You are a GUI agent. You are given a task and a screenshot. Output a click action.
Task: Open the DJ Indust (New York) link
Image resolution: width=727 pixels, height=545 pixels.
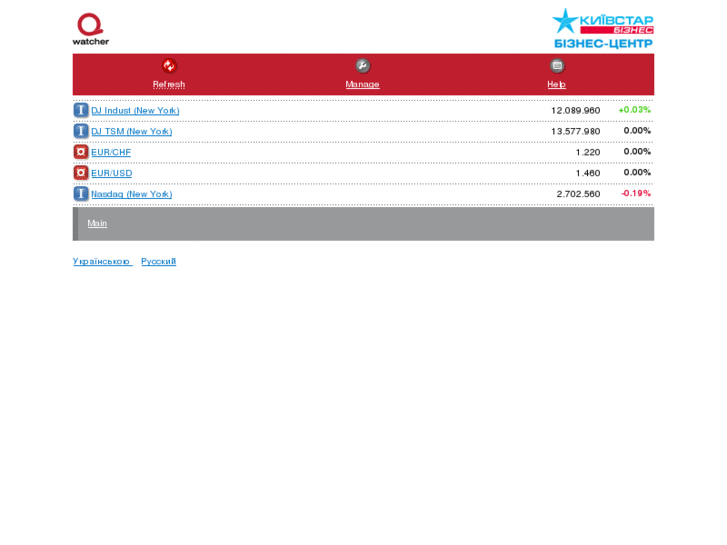click(135, 110)
